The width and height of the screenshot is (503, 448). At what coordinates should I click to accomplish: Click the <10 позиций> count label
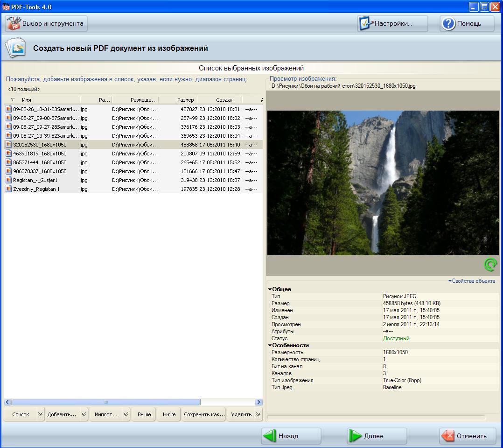pos(24,89)
